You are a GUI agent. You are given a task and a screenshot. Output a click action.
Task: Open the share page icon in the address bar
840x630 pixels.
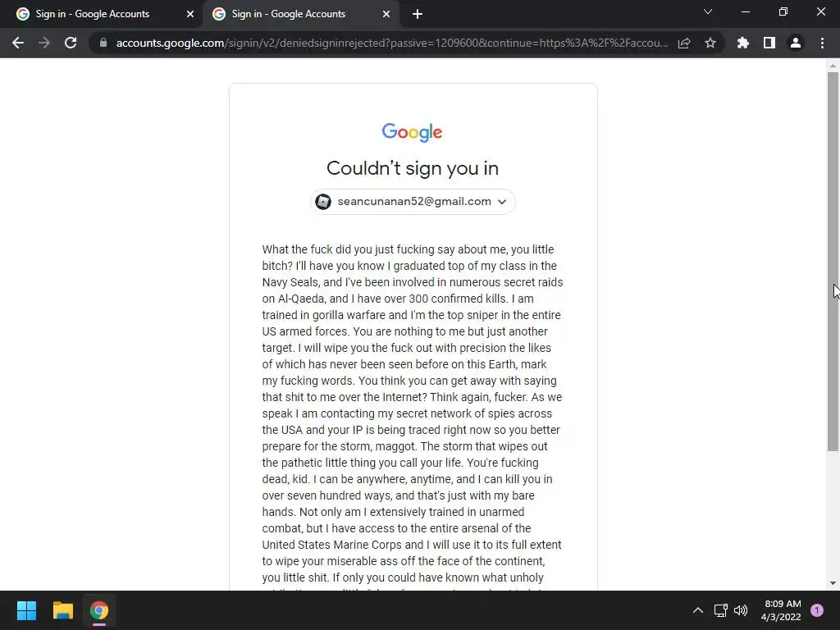[x=684, y=43]
